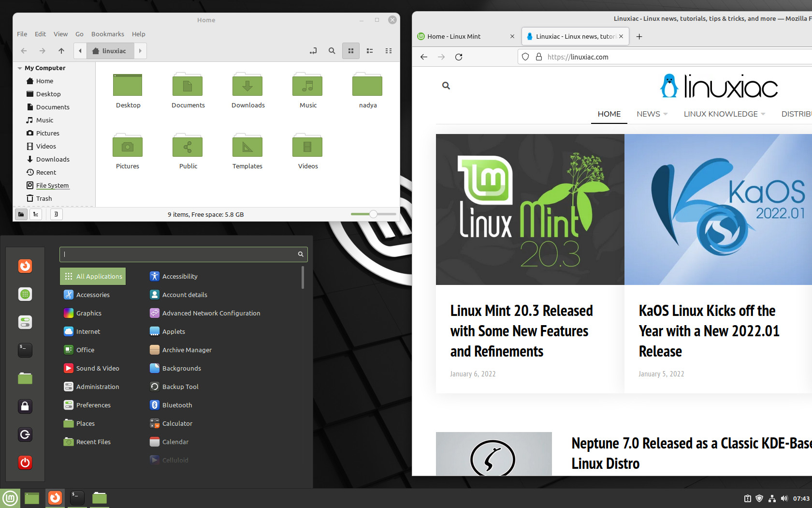This screenshot has height=508, width=812.
Task: Click the shield update manager tray icon
Action: [x=759, y=498]
